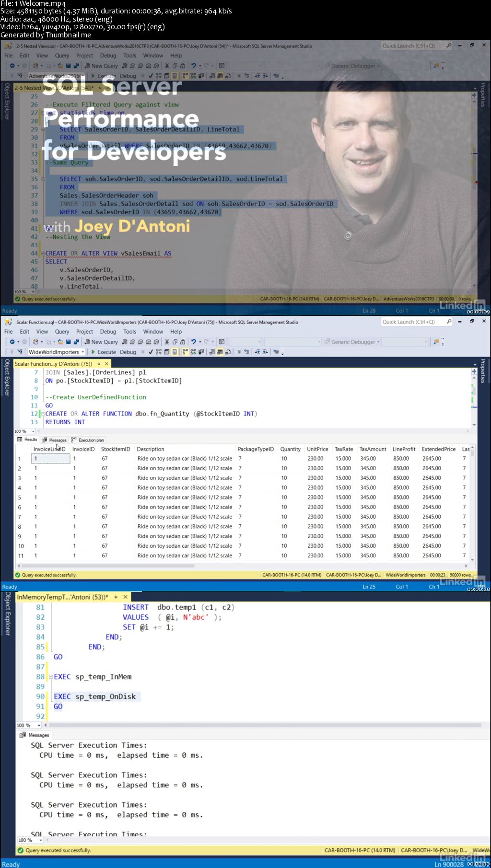Image resolution: width=491 pixels, height=868 pixels.
Task: Click Uncomment lines icon, Scalar Functions window
Action: pos(246,352)
